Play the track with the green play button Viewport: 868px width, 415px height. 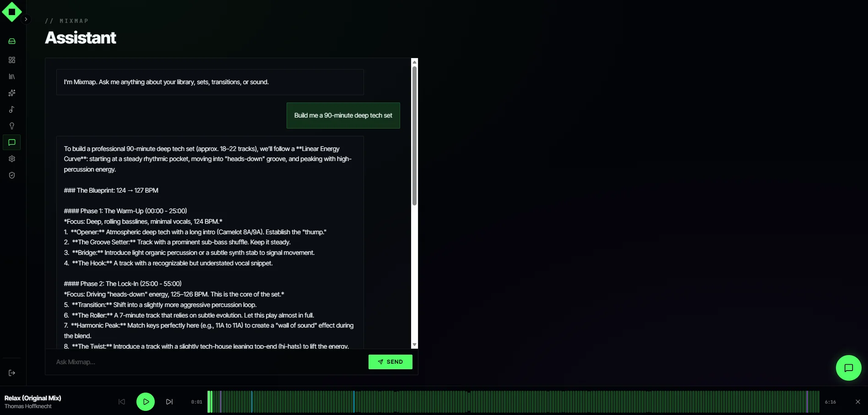(146, 402)
